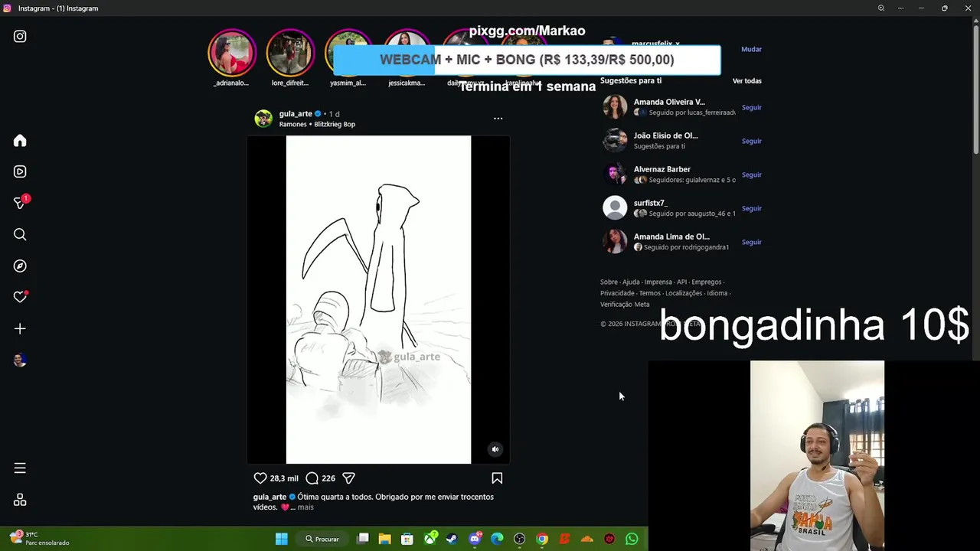Open the 'Privacidade' footer link
Viewport: 980px width, 551px height.
(x=617, y=293)
